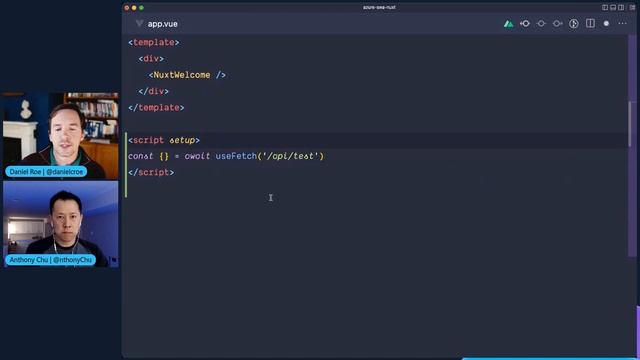
Task: Click the closing </div> tag line
Action: (x=153, y=91)
